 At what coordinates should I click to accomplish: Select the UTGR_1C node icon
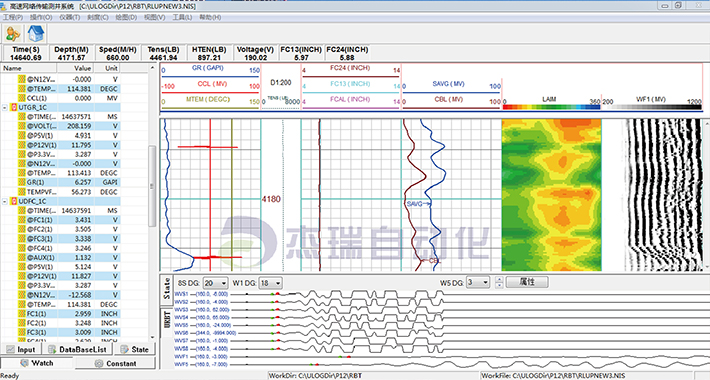pyautogui.click(x=14, y=107)
